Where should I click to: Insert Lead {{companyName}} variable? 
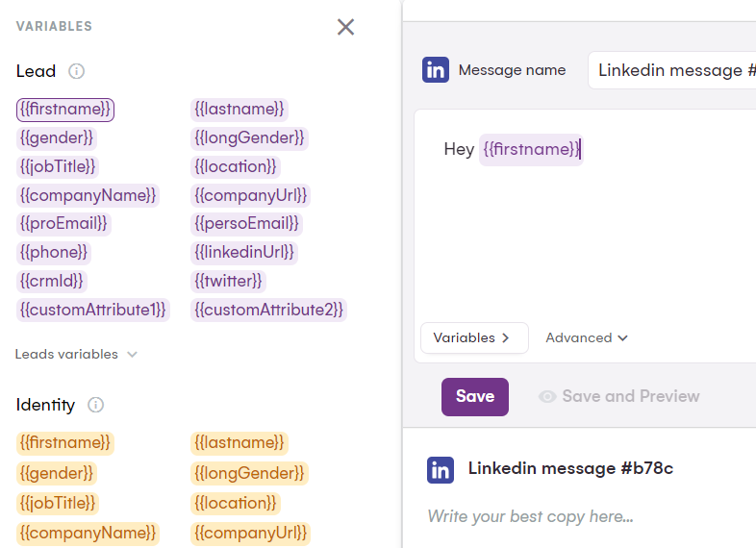[88, 195]
